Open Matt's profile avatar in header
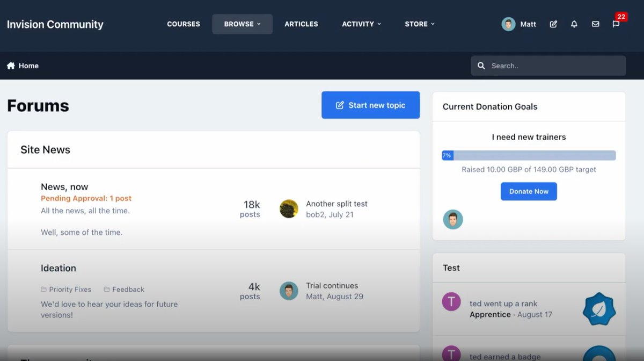Viewport: 644px width, 361px height. click(508, 24)
